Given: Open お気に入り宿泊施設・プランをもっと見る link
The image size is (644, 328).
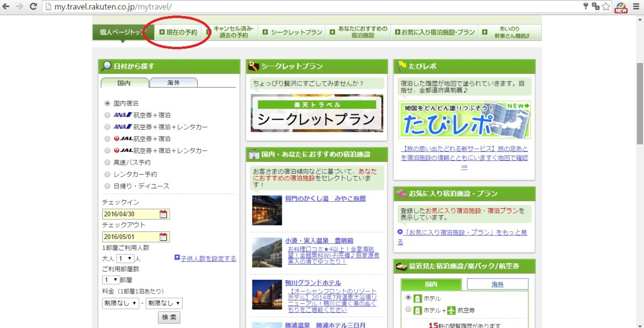Looking at the screenshot, I should click(x=462, y=236).
